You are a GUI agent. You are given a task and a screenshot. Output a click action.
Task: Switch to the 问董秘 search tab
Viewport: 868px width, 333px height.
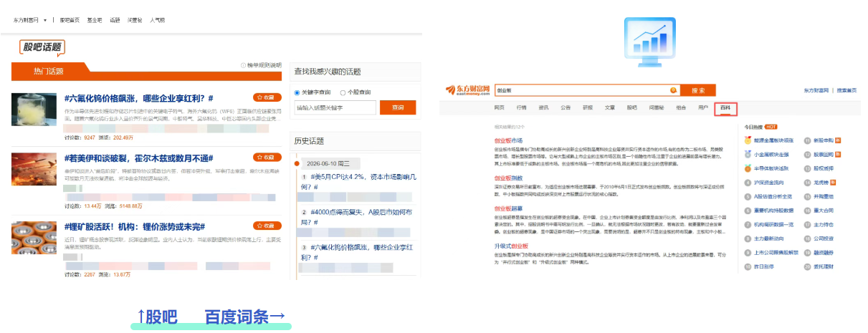657,107
